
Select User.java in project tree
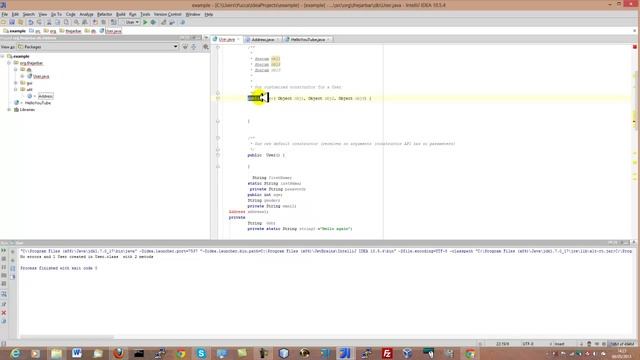tap(38, 76)
